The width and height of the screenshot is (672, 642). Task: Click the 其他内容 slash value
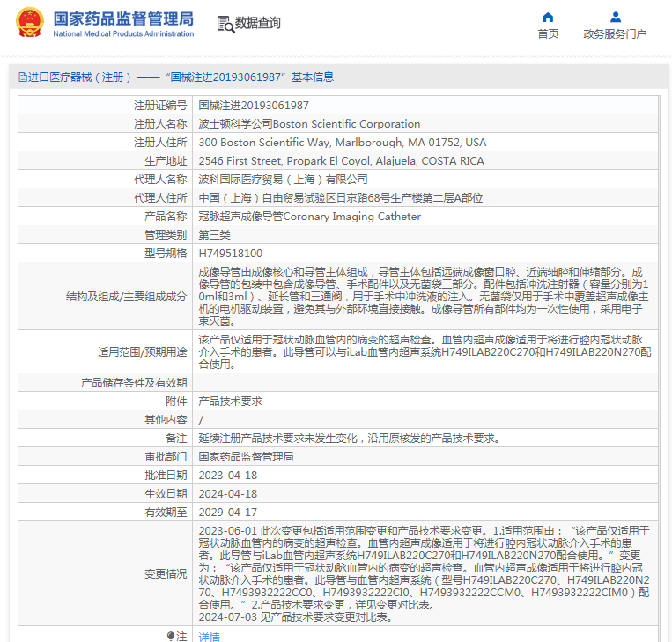point(201,420)
